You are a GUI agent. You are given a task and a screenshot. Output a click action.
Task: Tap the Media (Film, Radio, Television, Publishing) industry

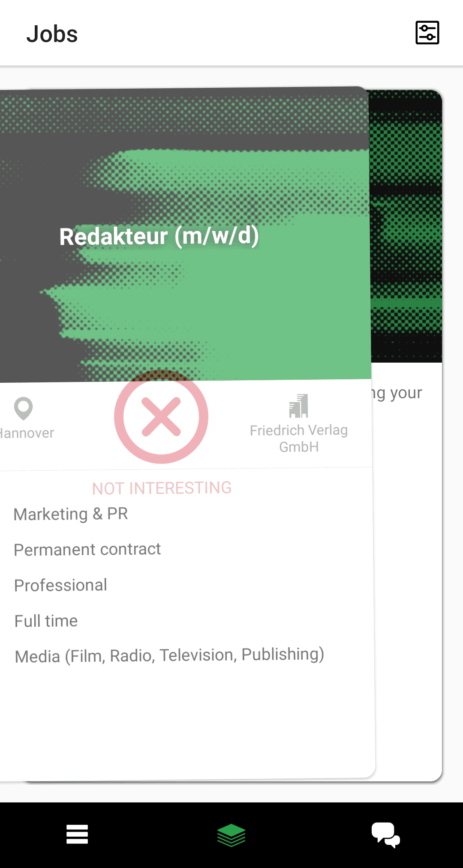coord(169,655)
